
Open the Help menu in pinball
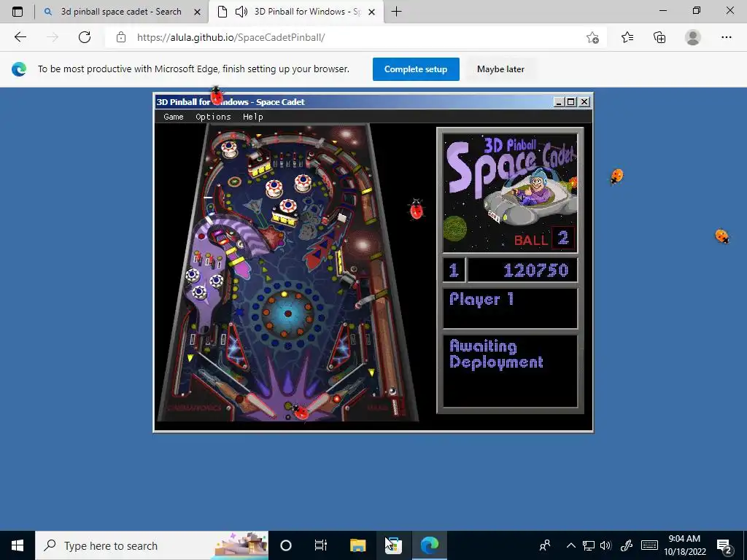(x=252, y=117)
